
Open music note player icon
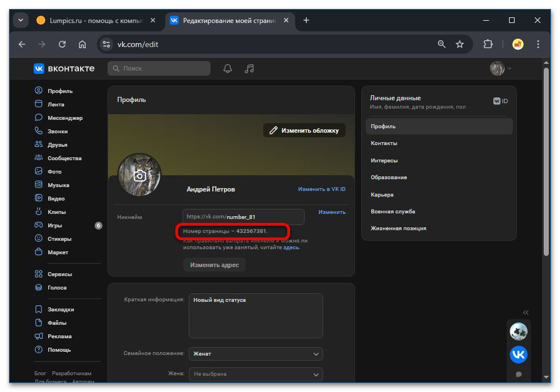(249, 68)
